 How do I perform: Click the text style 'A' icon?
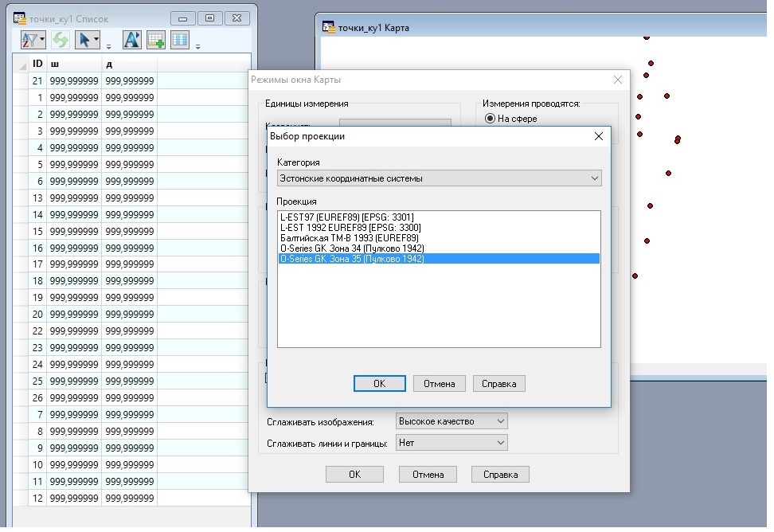pos(131,39)
